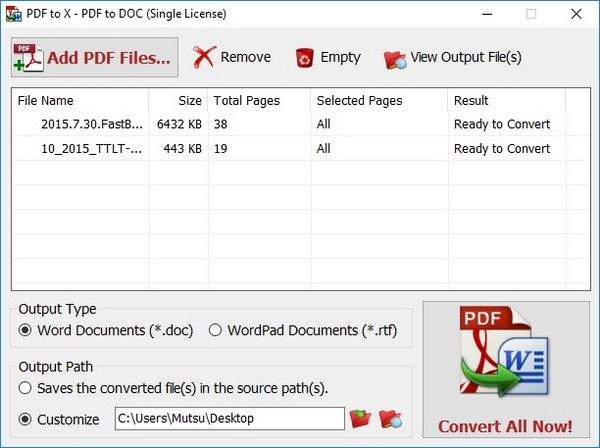
Task: Click Ready to Convert for 6432 KB file
Action: click(x=502, y=124)
